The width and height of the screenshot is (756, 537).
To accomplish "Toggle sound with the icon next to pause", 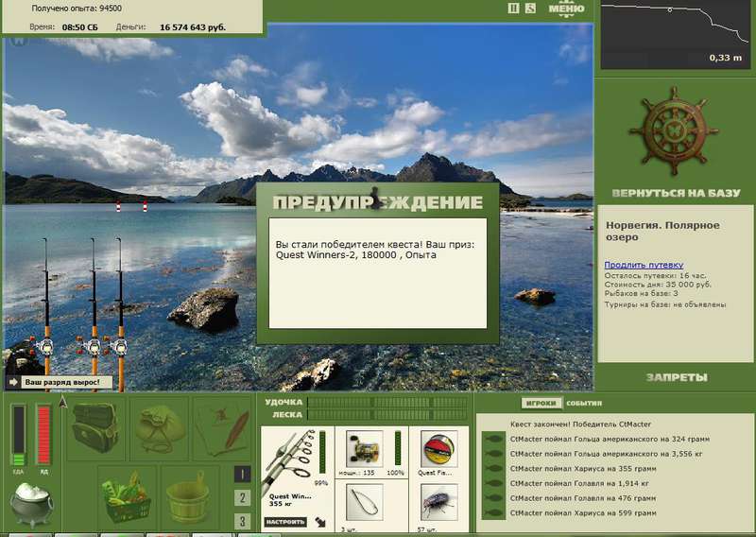I will 530,8.
